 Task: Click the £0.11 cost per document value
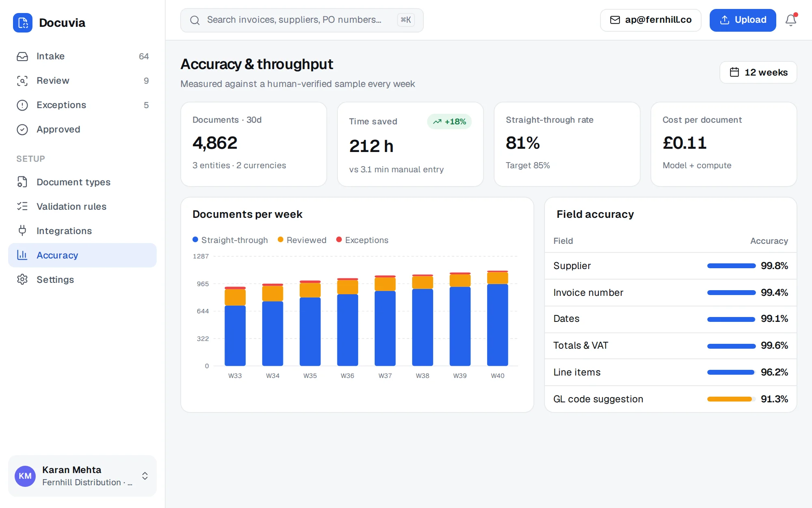click(x=685, y=143)
